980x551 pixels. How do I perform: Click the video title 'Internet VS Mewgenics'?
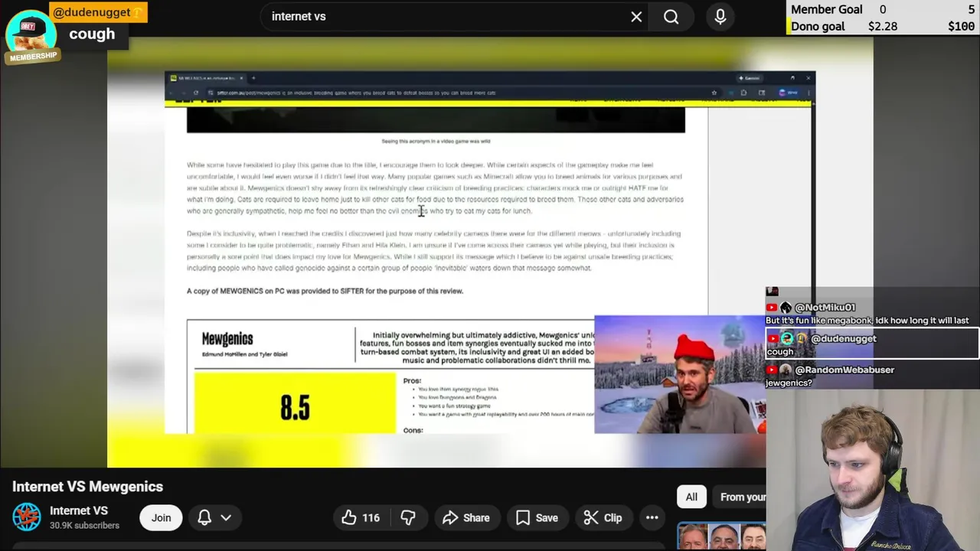coord(87,487)
